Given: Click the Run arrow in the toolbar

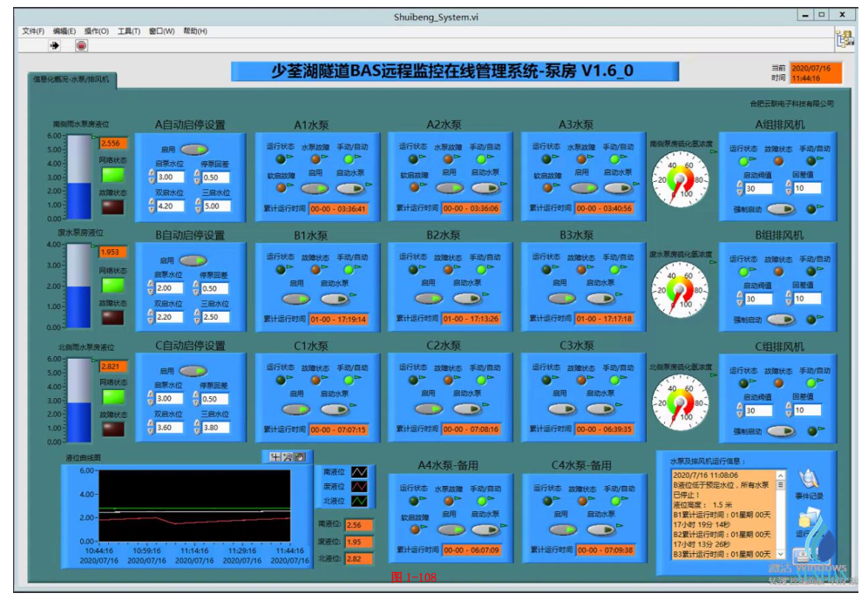Looking at the screenshot, I should click(54, 44).
